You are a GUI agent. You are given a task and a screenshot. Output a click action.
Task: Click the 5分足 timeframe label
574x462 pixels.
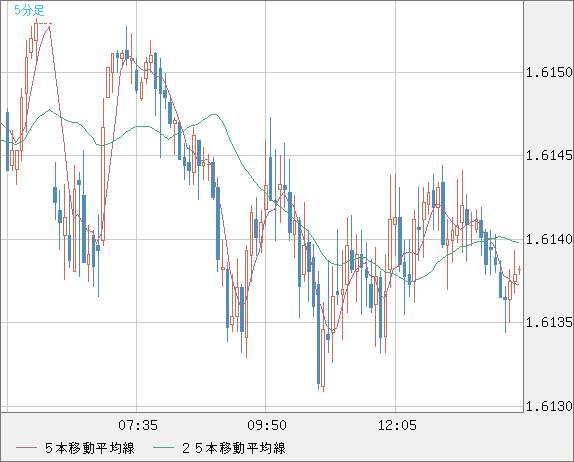pos(29,10)
